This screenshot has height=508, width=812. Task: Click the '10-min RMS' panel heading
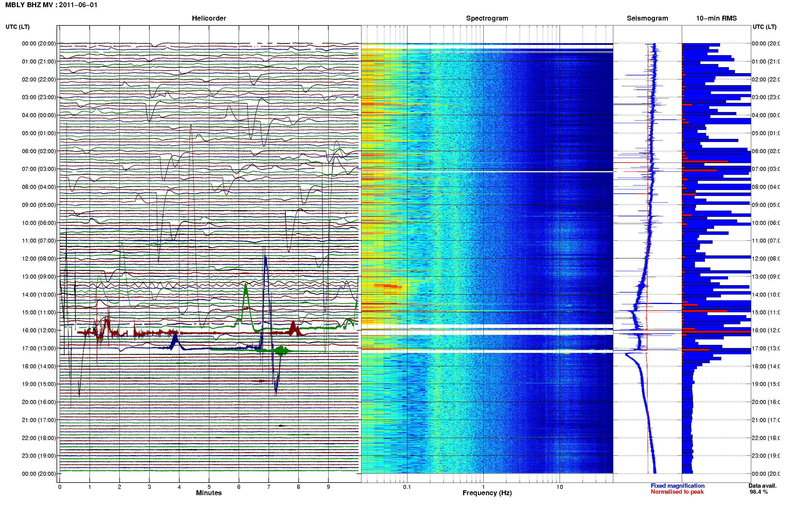click(716, 18)
